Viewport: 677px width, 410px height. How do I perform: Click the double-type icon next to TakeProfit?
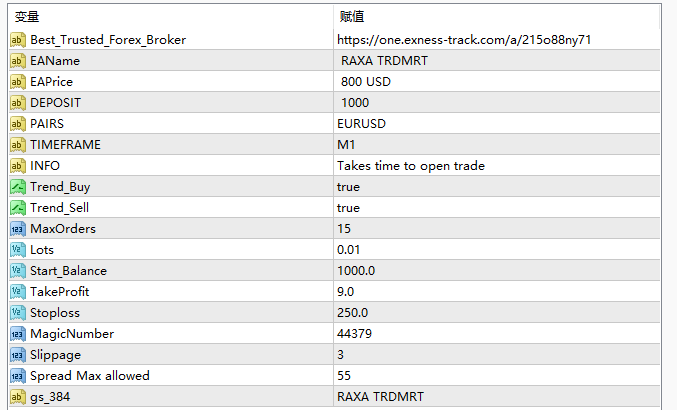[18, 292]
